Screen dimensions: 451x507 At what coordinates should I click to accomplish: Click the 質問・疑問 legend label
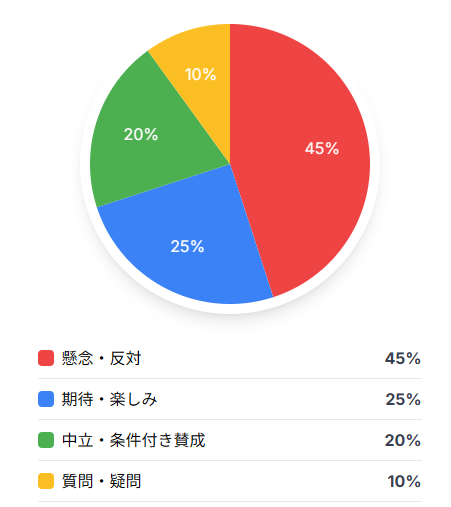(101, 481)
